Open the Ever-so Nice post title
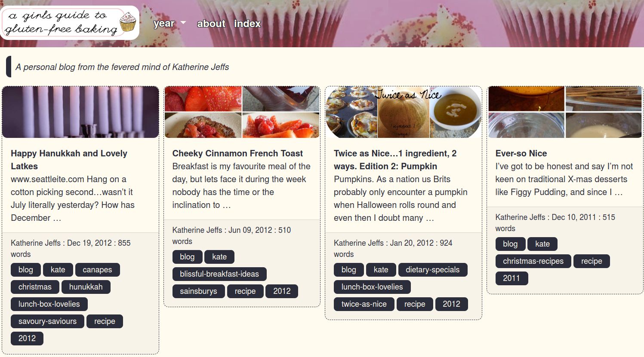This screenshot has width=644, height=357. 521,153
